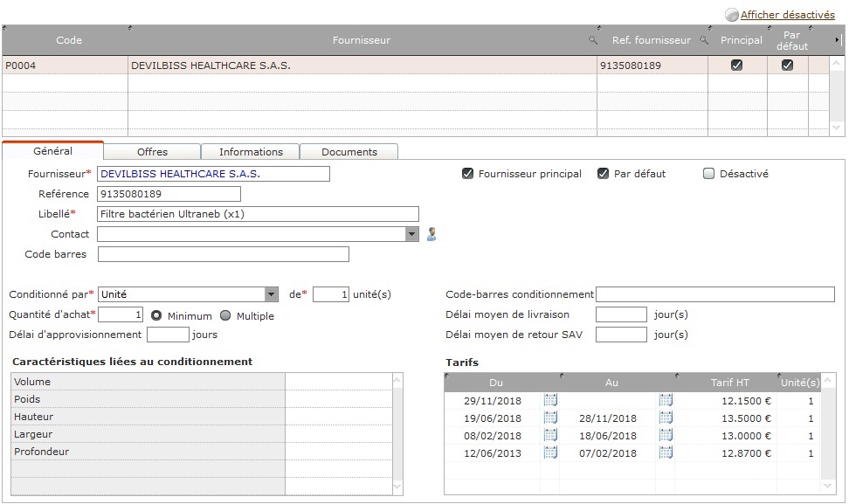
Task: Open Du calendar for 29/11/2018 row
Action: pyautogui.click(x=550, y=400)
